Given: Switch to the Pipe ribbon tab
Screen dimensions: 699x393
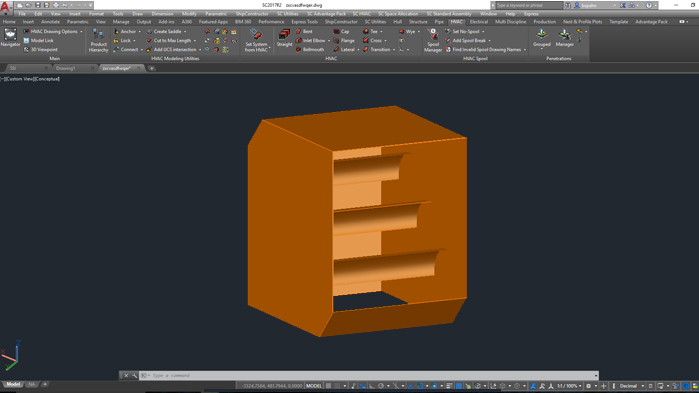Looking at the screenshot, I should [439, 21].
